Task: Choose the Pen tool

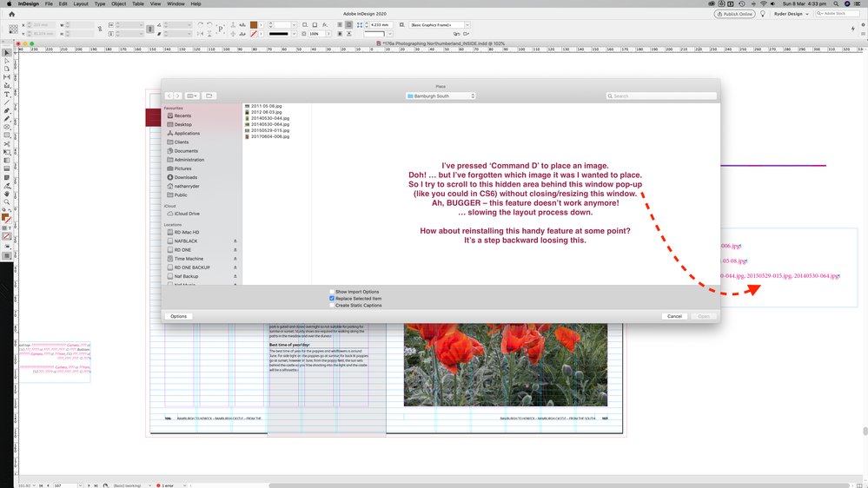Action: [x=7, y=110]
